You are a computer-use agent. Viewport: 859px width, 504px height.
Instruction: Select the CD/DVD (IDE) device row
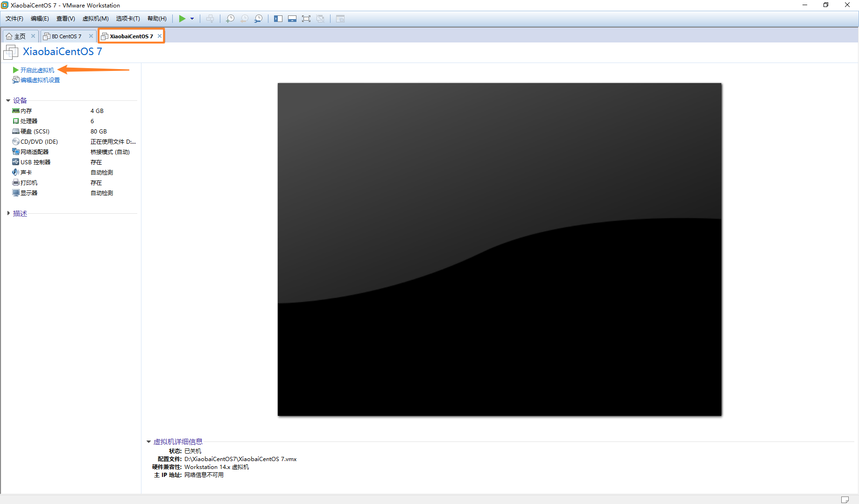(x=74, y=142)
